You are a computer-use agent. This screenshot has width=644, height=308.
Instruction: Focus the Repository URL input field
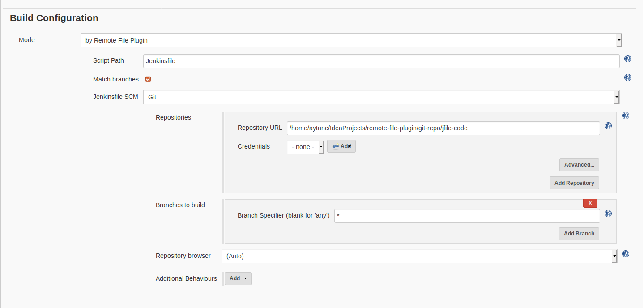[444, 128]
